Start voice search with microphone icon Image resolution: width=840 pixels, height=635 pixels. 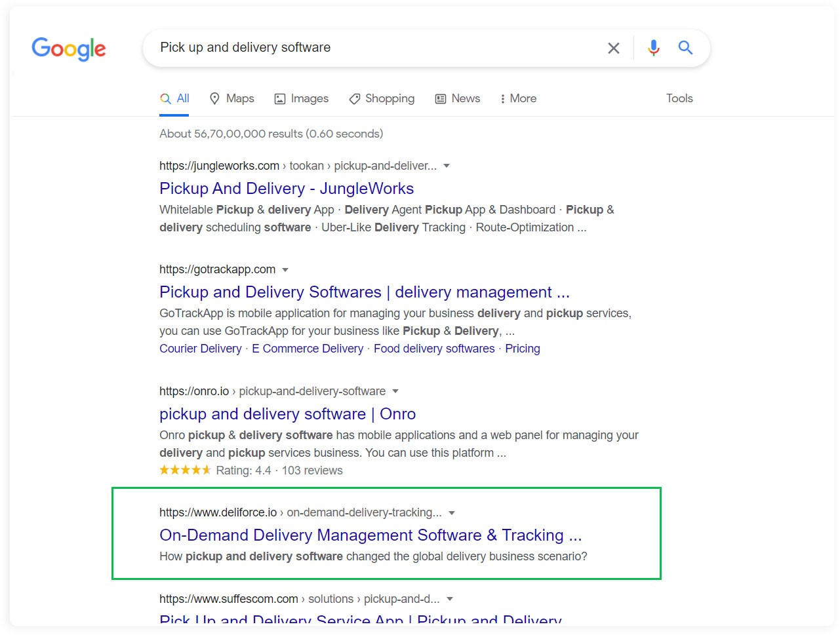(x=653, y=48)
